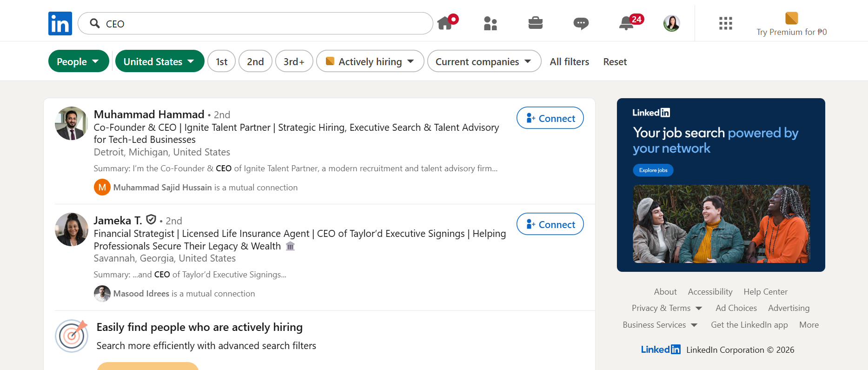
Task: Click the target icon for actively hiring
Action: [x=72, y=336]
